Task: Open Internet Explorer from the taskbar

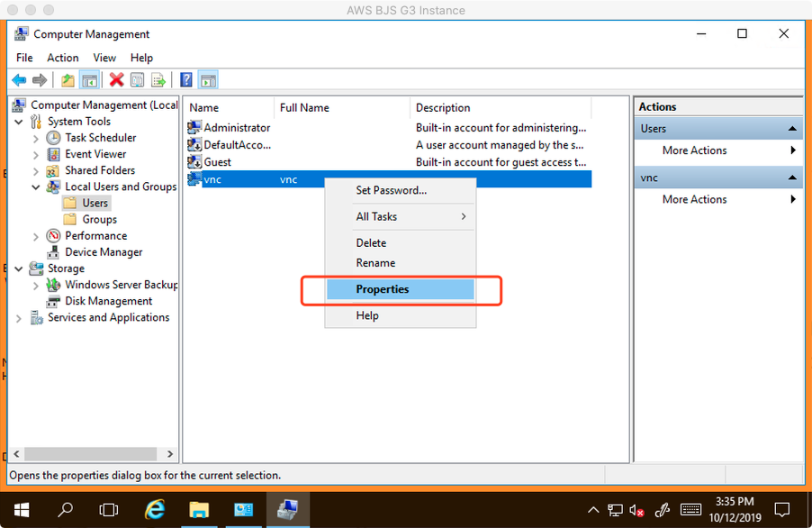Action: (x=155, y=509)
